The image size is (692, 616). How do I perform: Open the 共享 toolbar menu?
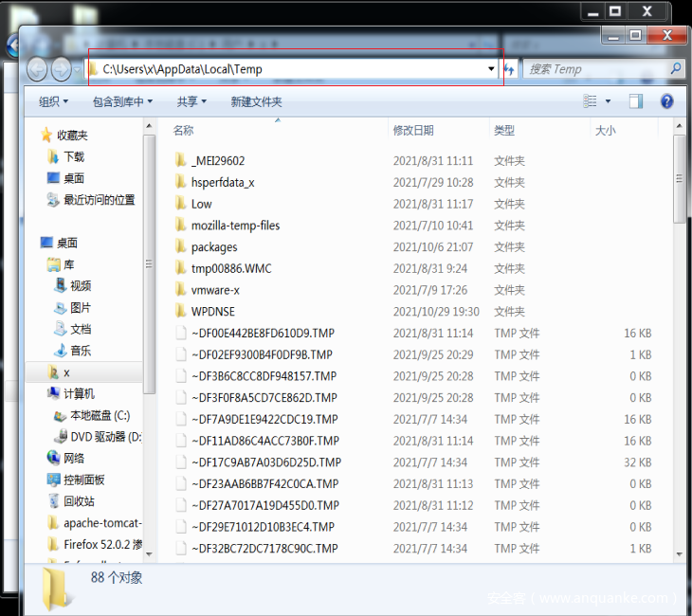coord(191,101)
